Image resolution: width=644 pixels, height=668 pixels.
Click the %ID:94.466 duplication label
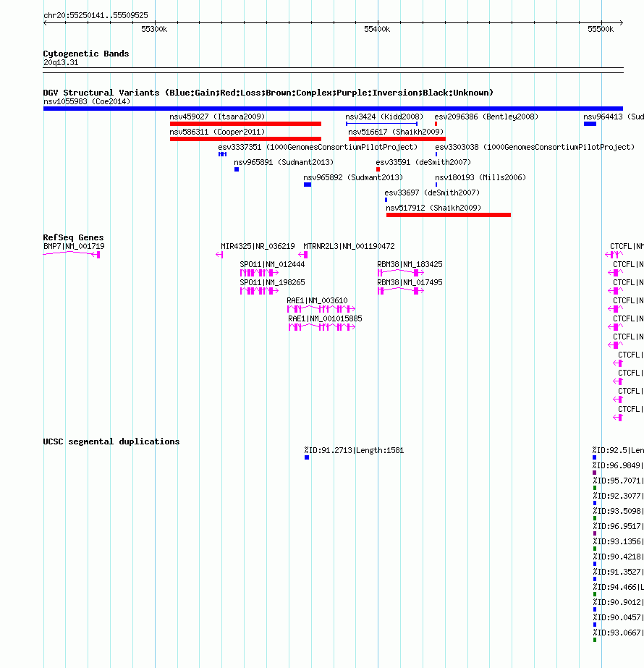[618, 587]
